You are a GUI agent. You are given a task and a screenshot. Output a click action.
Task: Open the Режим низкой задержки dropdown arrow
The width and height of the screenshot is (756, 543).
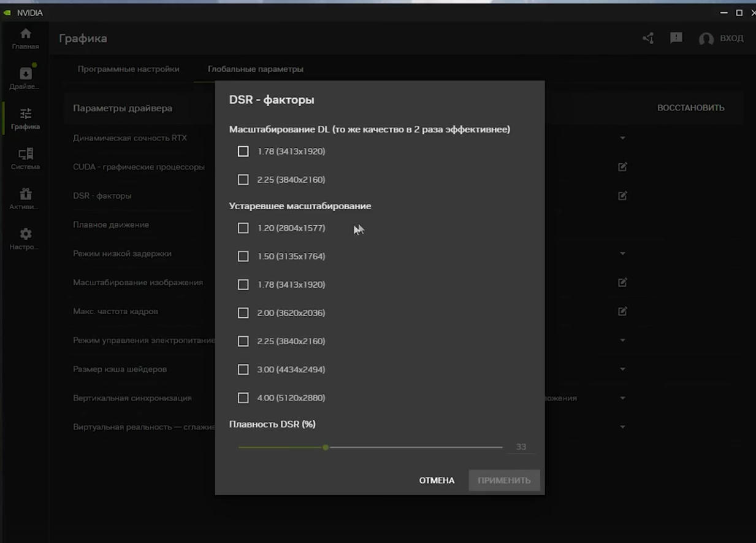tap(622, 253)
